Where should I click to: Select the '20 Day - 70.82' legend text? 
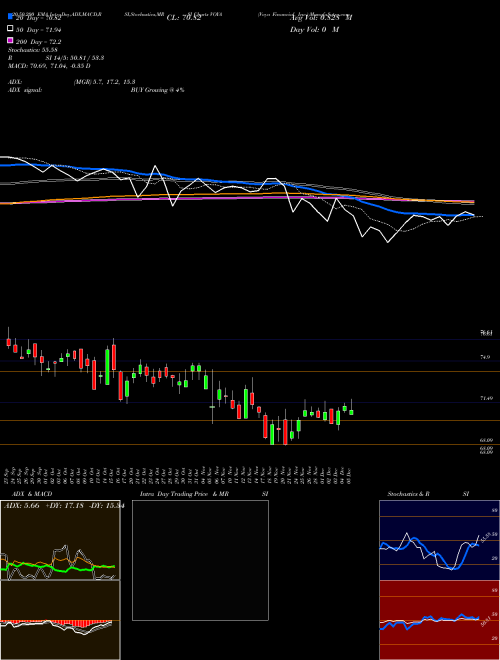39,18
